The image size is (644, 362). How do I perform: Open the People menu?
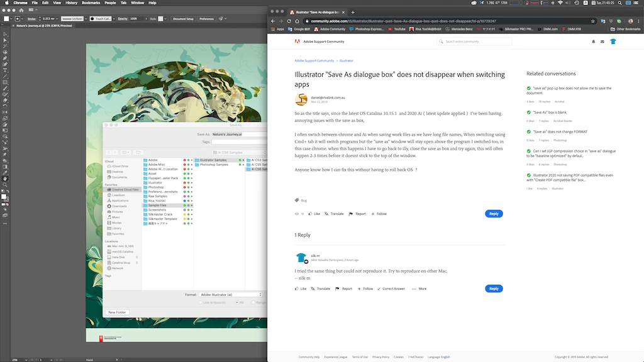(110, 3)
